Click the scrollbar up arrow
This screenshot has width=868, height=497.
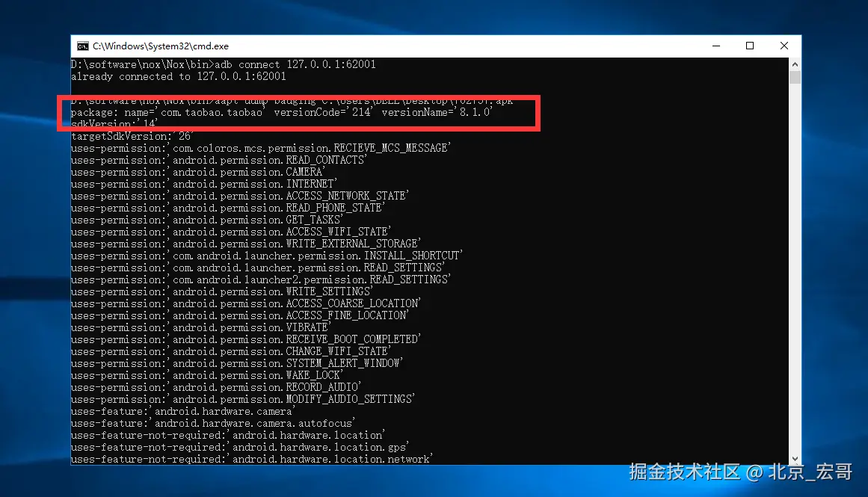pos(795,64)
